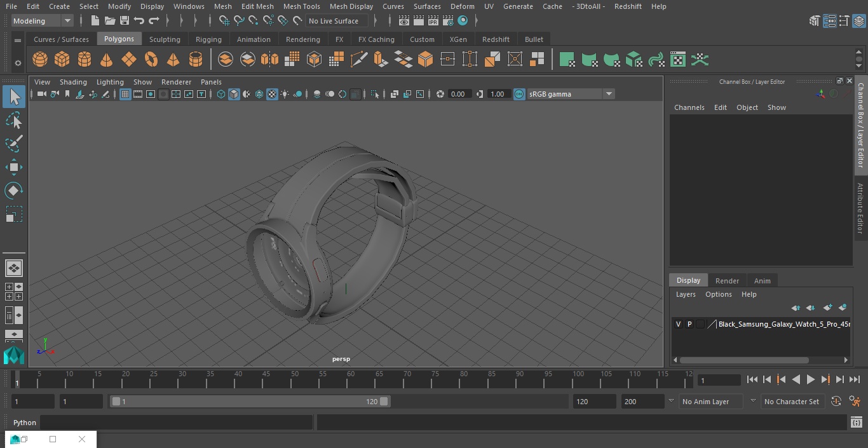This screenshot has width=868, height=448.
Task: Open the shelf options menu icon
Action: [18, 39]
